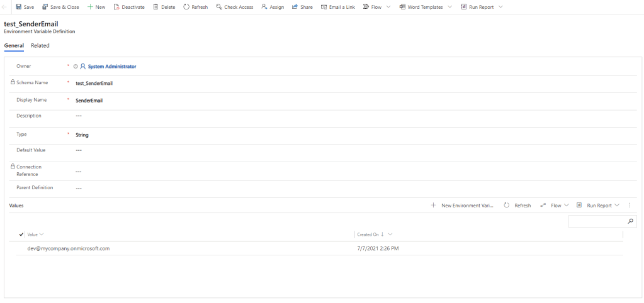Image resolution: width=644 pixels, height=303 pixels.
Task: Click New Environment Variable Value button
Action: pyautogui.click(x=462, y=206)
